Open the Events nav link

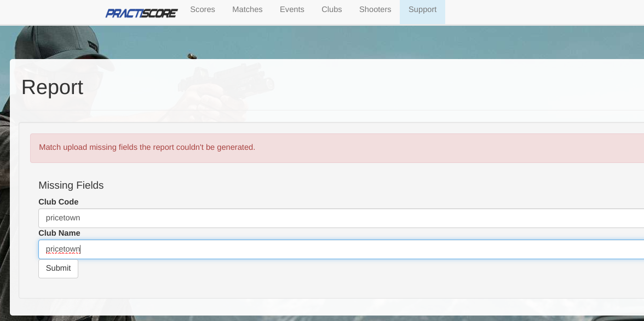[292, 10]
